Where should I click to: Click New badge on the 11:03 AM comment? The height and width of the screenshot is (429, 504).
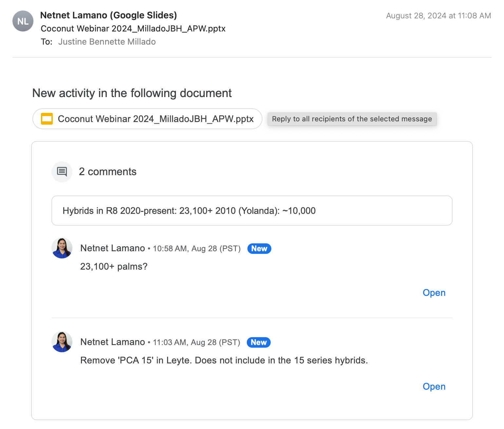click(x=259, y=342)
